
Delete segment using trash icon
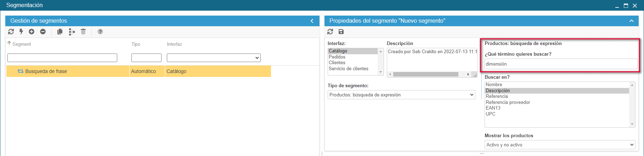click(83, 32)
